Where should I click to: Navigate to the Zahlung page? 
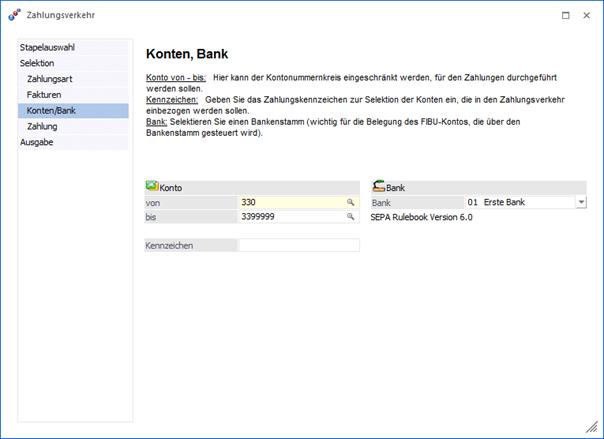(x=43, y=127)
